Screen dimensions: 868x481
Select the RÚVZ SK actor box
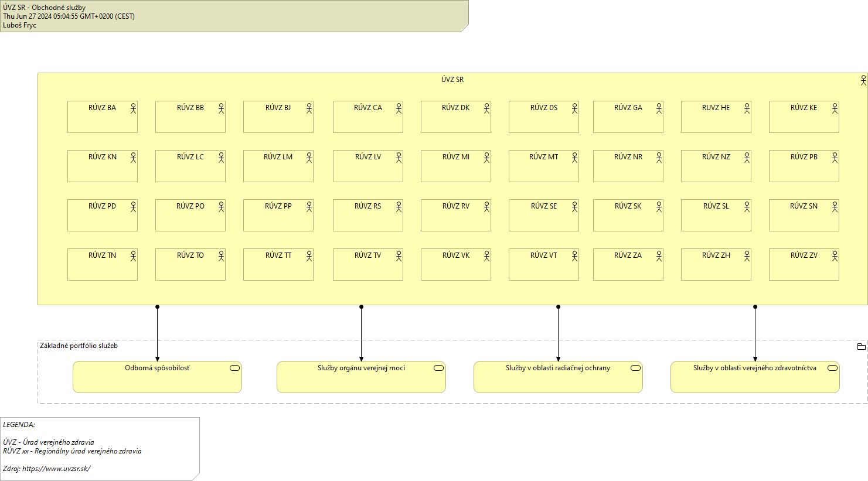coord(628,216)
